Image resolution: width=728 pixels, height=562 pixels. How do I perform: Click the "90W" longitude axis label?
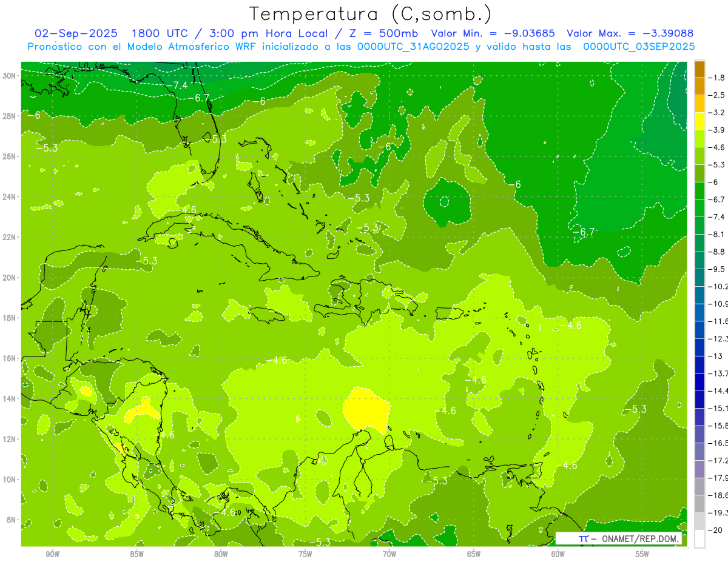coord(53,554)
